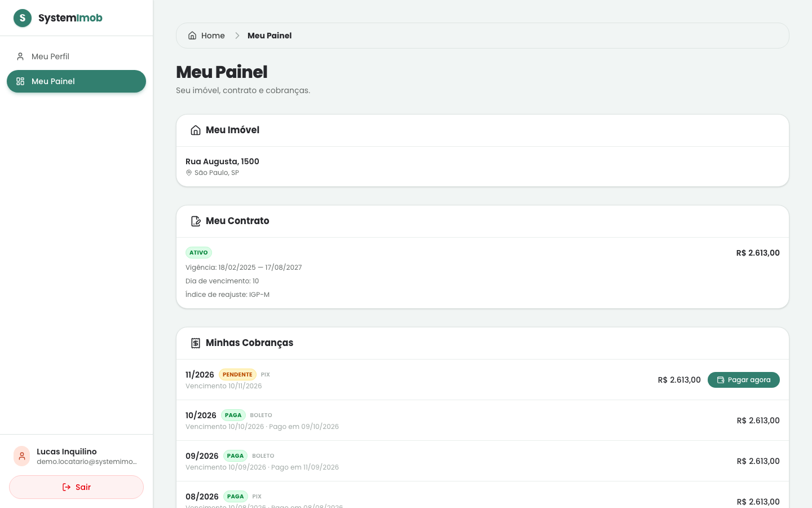This screenshot has height=508, width=812.
Task: Click the Meu Painel grid icon
Action: pyautogui.click(x=20, y=81)
